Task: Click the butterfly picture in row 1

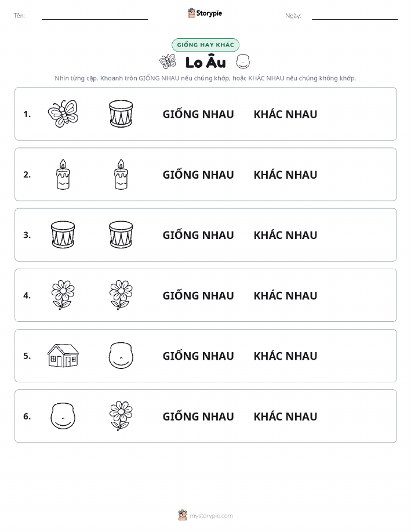Action: (63, 114)
